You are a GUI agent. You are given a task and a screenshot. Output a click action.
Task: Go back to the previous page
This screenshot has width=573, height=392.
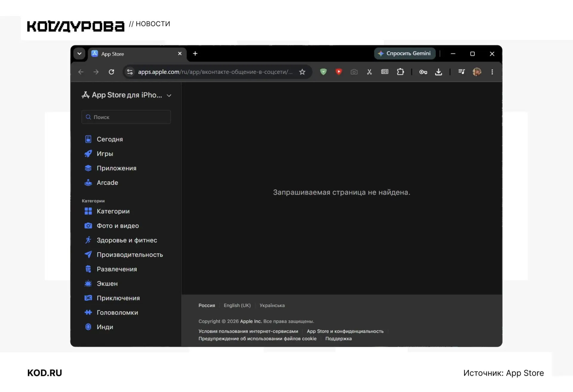[81, 72]
